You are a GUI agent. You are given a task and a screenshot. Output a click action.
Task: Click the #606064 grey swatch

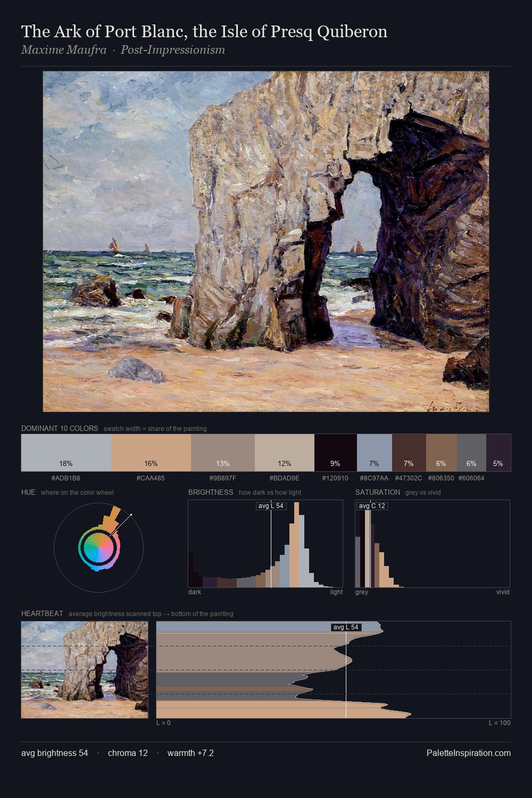tap(471, 453)
